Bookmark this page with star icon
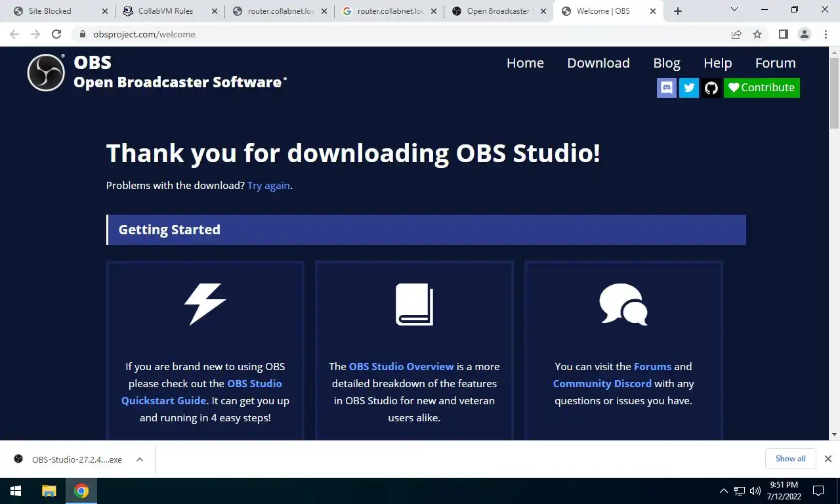The height and width of the screenshot is (504, 840). tap(757, 34)
